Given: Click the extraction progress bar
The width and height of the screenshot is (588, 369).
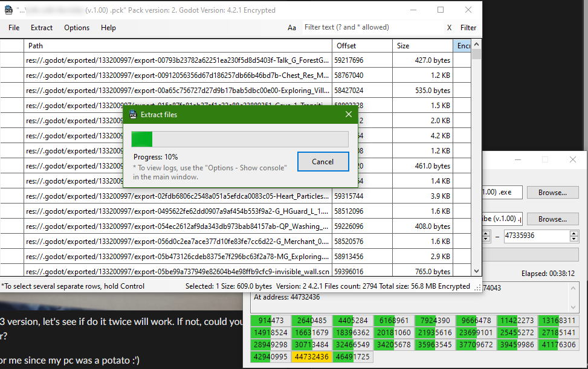Looking at the screenshot, I should [x=240, y=139].
